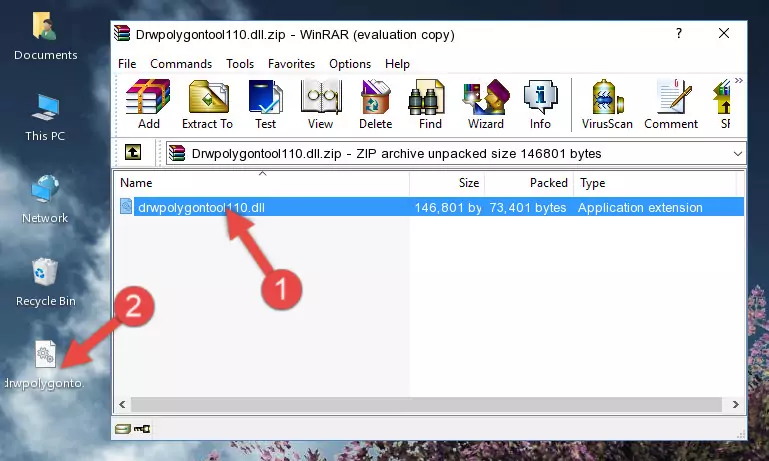Close the WinRAR window
The image size is (769, 461).
click(x=723, y=33)
